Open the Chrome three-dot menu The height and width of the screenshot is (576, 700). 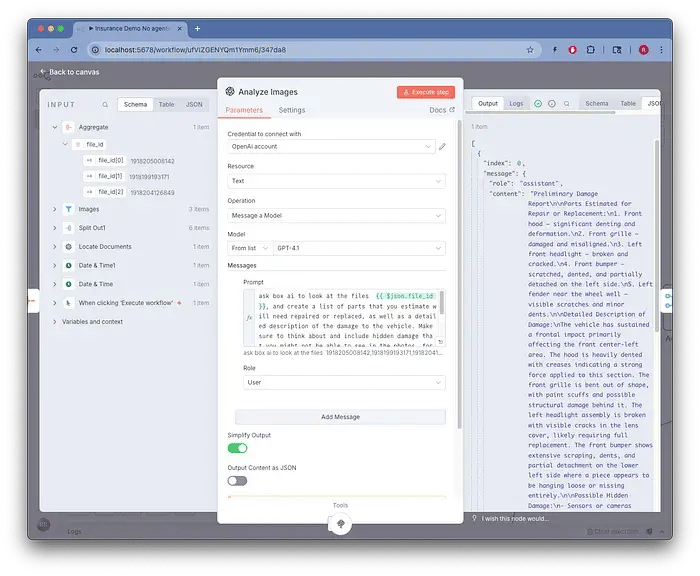click(661, 50)
